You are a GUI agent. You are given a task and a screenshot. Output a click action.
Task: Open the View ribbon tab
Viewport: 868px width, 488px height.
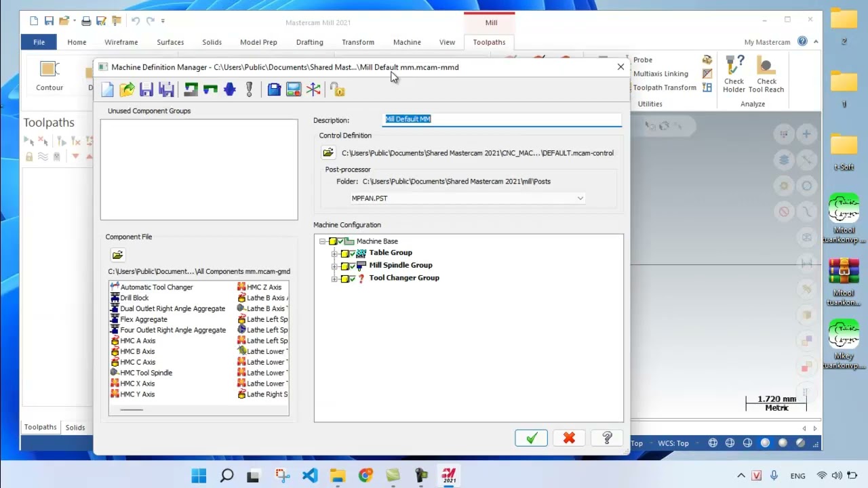[x=447, y=42]
